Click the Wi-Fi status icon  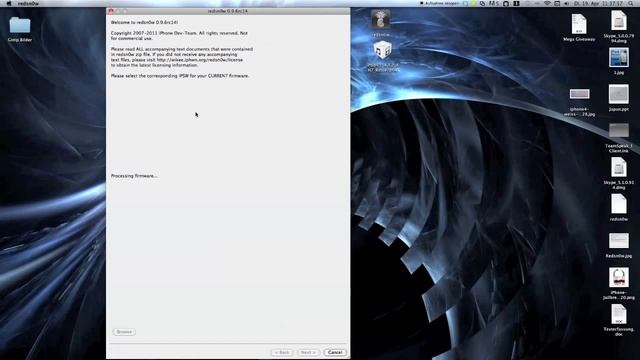[x=547, y=3]
